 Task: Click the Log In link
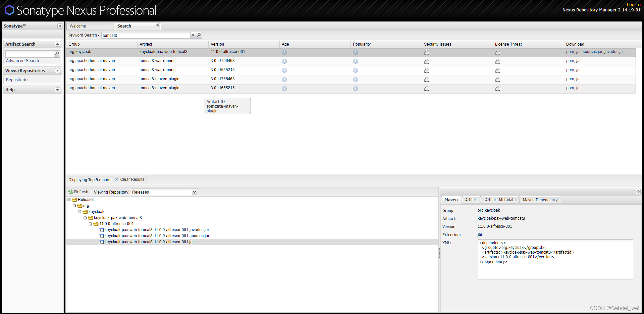[634, 5]
